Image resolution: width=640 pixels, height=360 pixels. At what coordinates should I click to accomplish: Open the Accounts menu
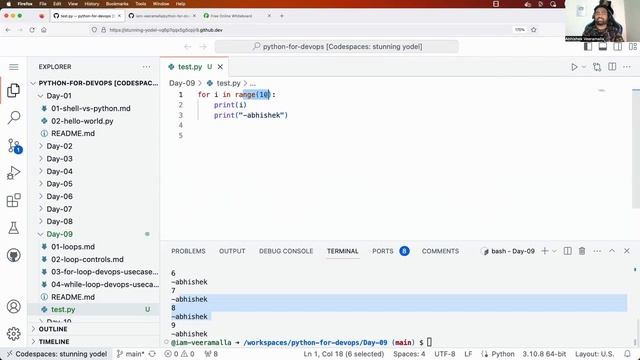click(x=13, y=306)
